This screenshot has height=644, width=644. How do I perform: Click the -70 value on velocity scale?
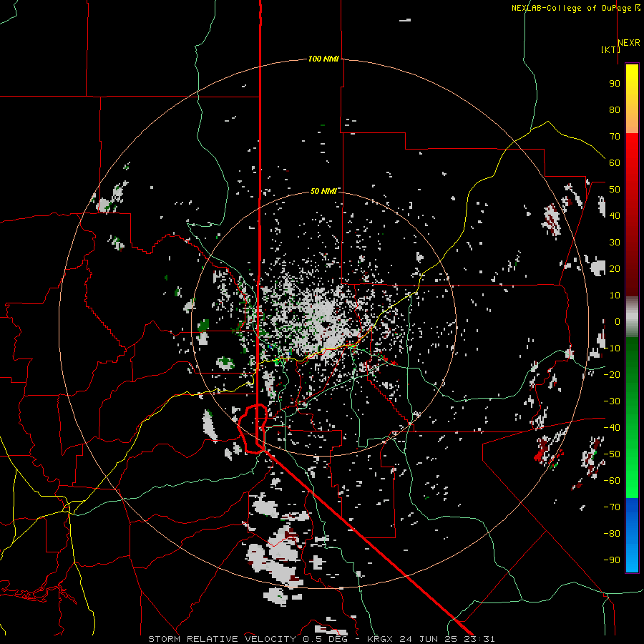point(612,507)
